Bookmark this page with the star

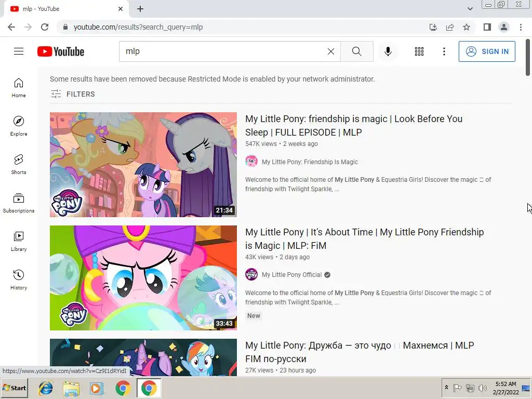[467, 27]
